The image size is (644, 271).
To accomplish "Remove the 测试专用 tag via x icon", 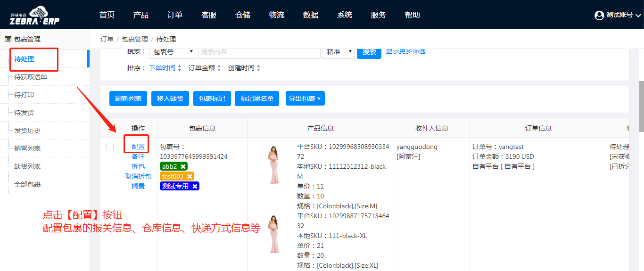I will tap(195, 186).
